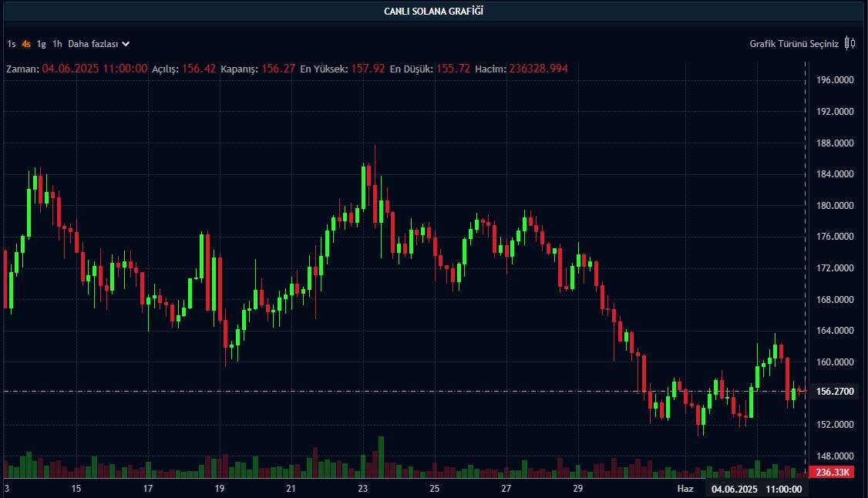Click date label 27 on the time axis
This screenshot has width=868, height=498.
(506, 489)
